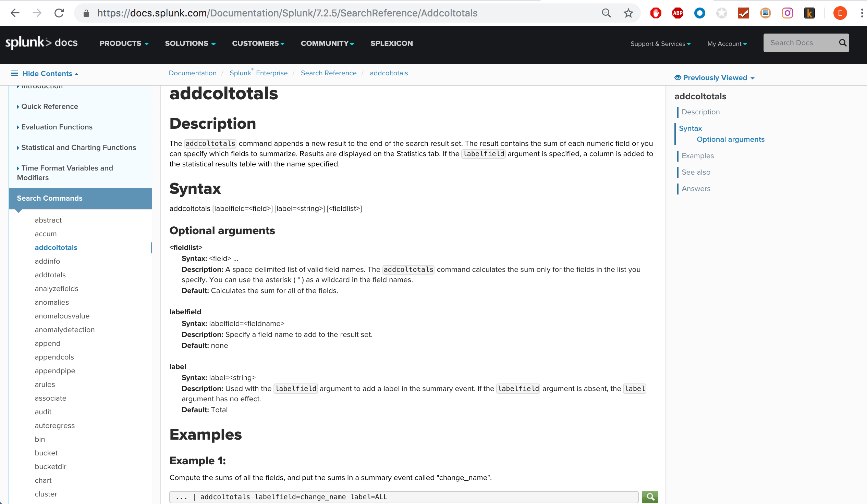Open the anomalydetection command page
The width and height of the screenshot is (867, 504).
[65, 330]
